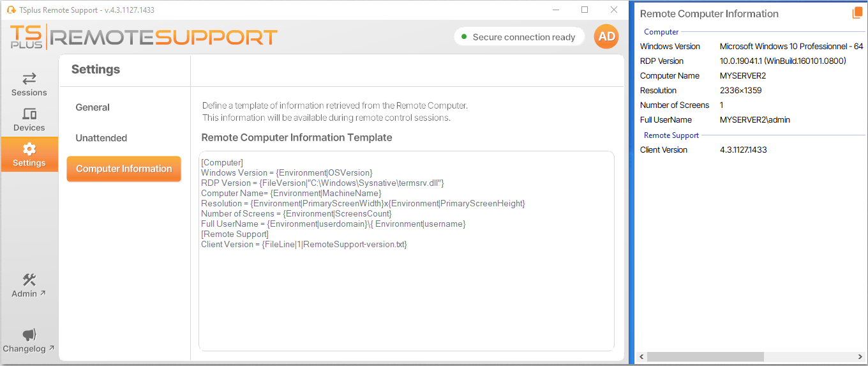Image resolution: width=868 pixels, height=366 pixels.
Task: Click inside the information template text area
Action: click(407, 250)
